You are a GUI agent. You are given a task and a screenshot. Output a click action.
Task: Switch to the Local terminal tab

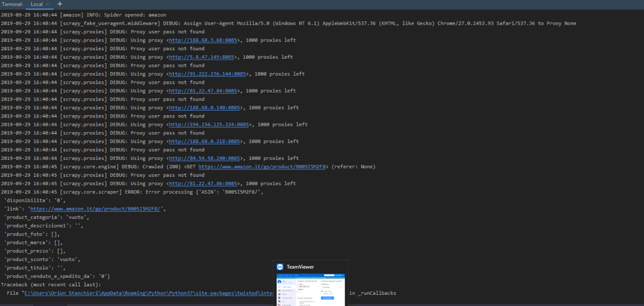coord(37,5)
